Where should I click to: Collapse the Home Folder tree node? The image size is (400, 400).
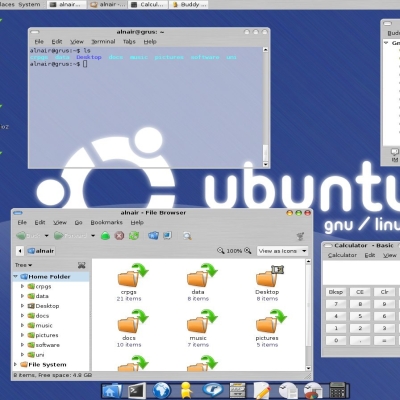pos(15,276)
